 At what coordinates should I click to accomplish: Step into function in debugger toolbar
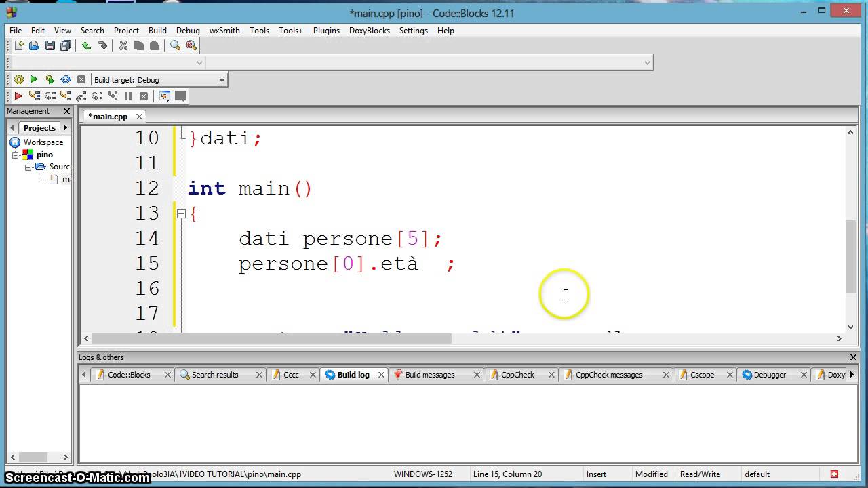coord(65,96)
